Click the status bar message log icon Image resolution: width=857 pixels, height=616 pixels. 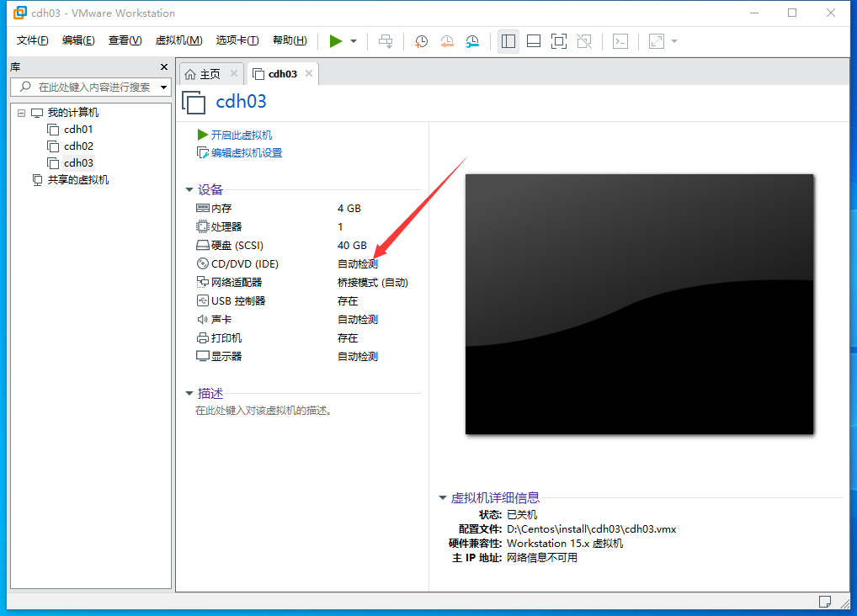[825, 602]
